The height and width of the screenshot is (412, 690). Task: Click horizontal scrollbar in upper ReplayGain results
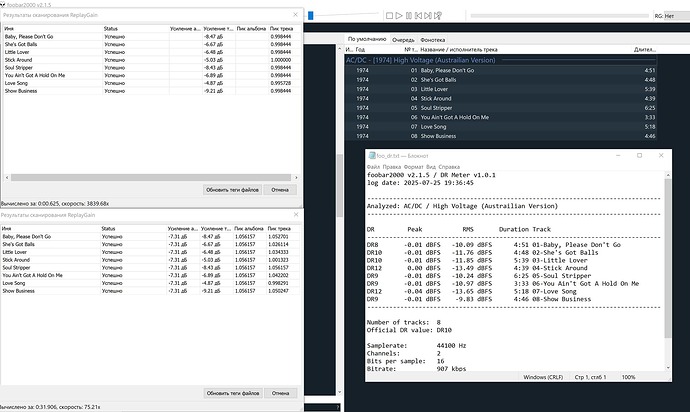(x=151, y=177)
